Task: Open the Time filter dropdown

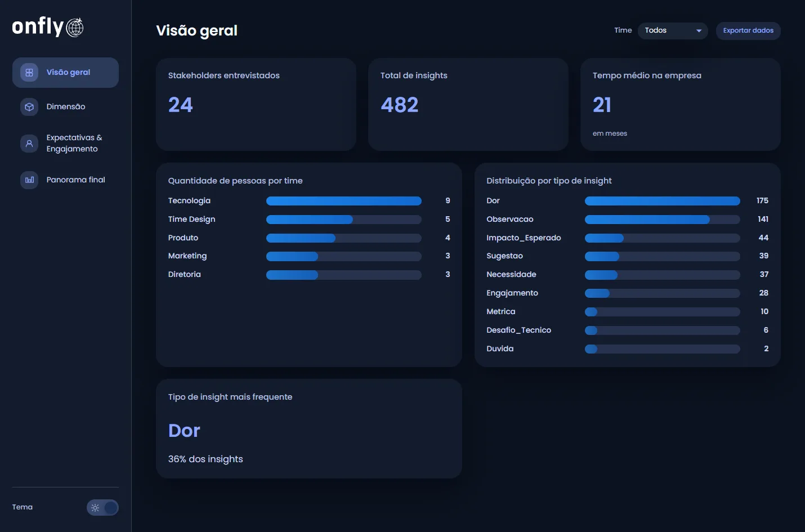Action: pos(673,30)
